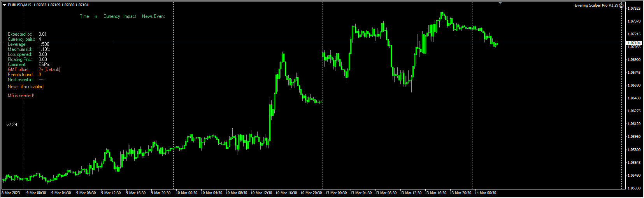Click the ESPro comment value
Image resolution: width=644 pixels, height=198 pixels.
[44, 64]
